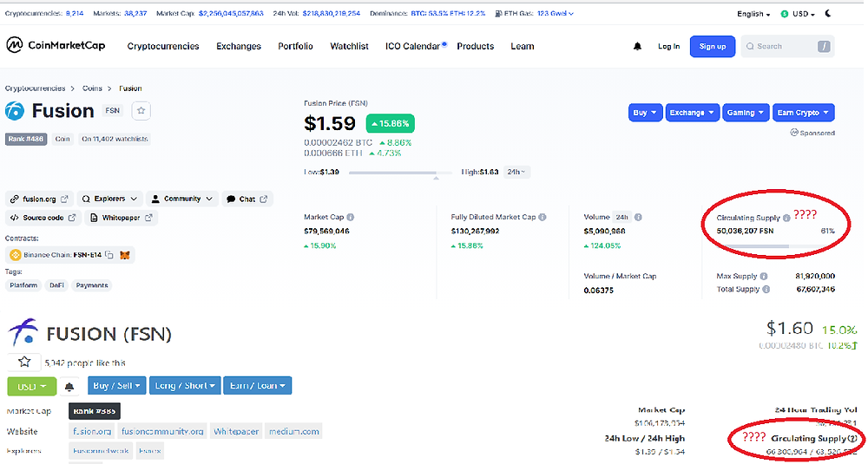Open the ICO Calendar
868x464 pixels.
pos(413,47)
